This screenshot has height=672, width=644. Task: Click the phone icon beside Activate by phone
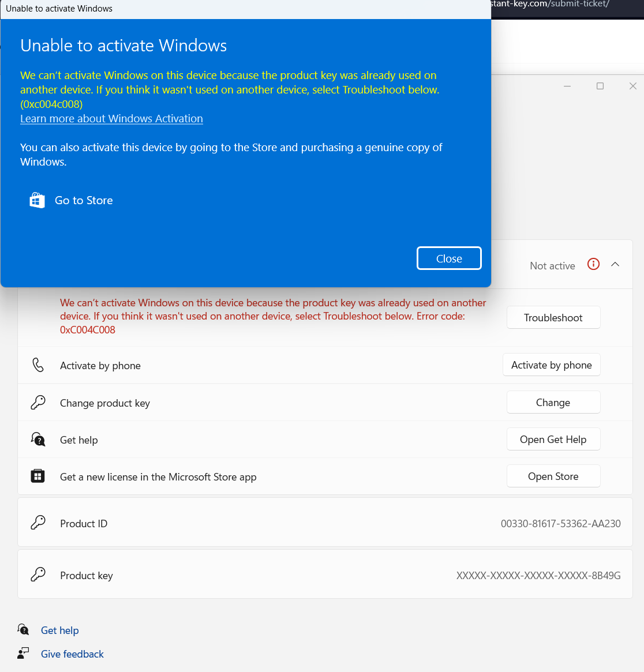click(x=38, y=365)
